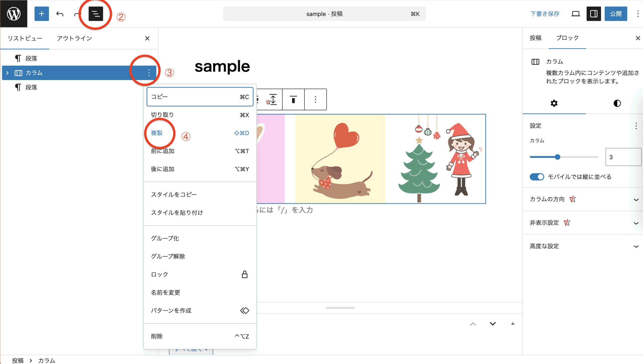Click the undo arrow icon
Image resolution: width=643 pixels, height=364 pixels.
coord(60,14)
